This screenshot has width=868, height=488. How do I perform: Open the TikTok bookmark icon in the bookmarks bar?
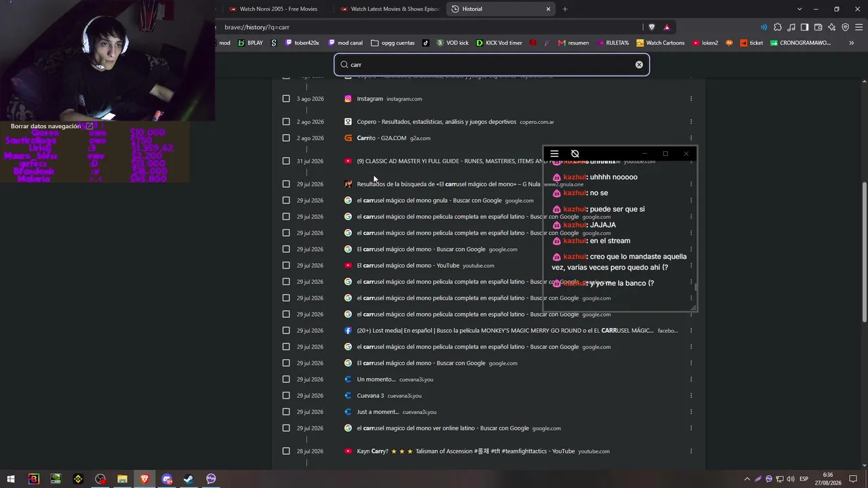point(425,43)
